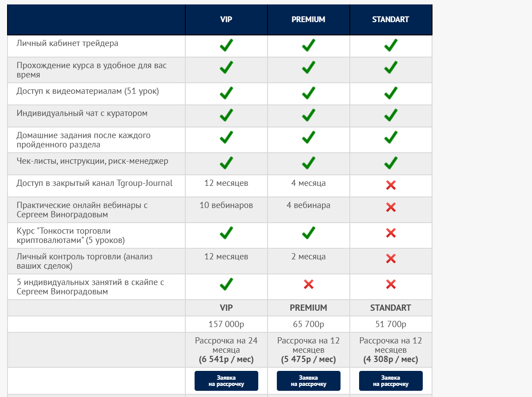Click VIP checkmark for Чек-листы, инструкции row
Viewport: 532px width, 397px height.
click(226, 163)
